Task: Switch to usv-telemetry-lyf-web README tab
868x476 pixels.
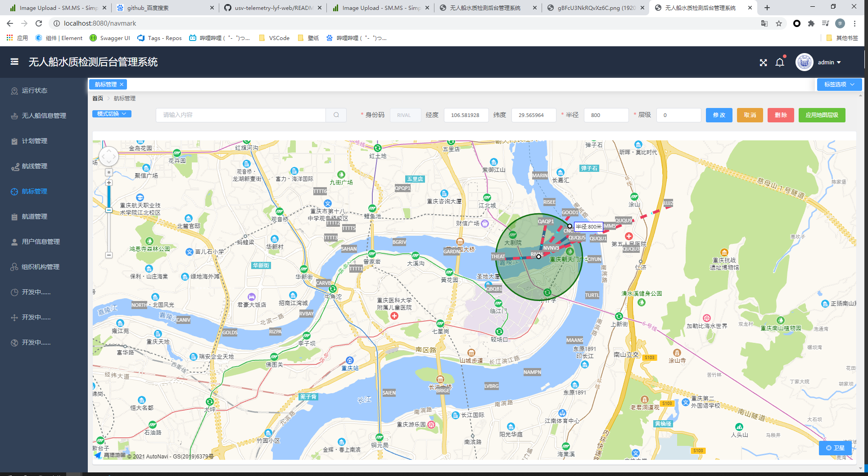Action: (273, 8)
